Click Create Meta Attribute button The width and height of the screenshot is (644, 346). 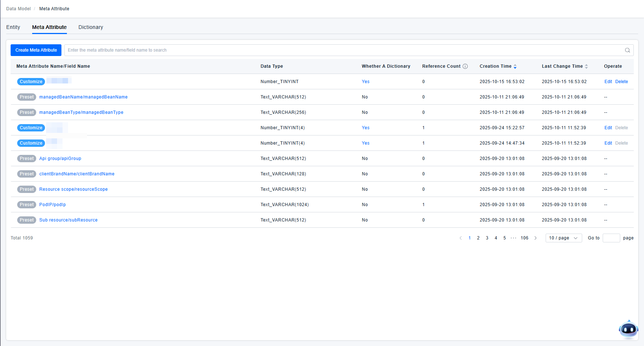tap(36, 50)
